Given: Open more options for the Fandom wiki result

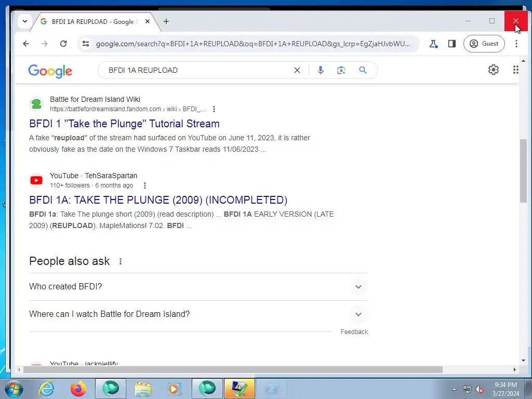Looking at the screenshot, I should click(214, 109).
